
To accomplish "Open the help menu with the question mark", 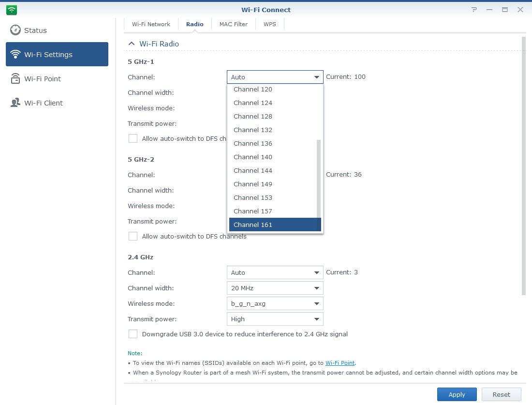I will pos(473,9).
